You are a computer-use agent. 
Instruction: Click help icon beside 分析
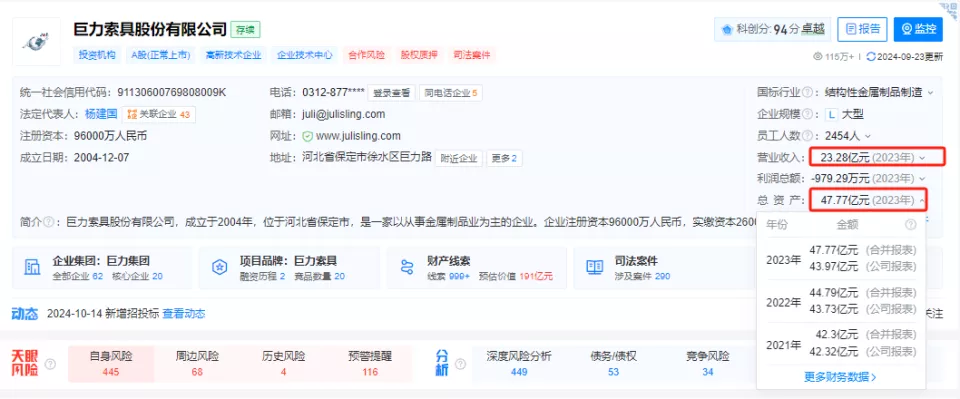460,364
